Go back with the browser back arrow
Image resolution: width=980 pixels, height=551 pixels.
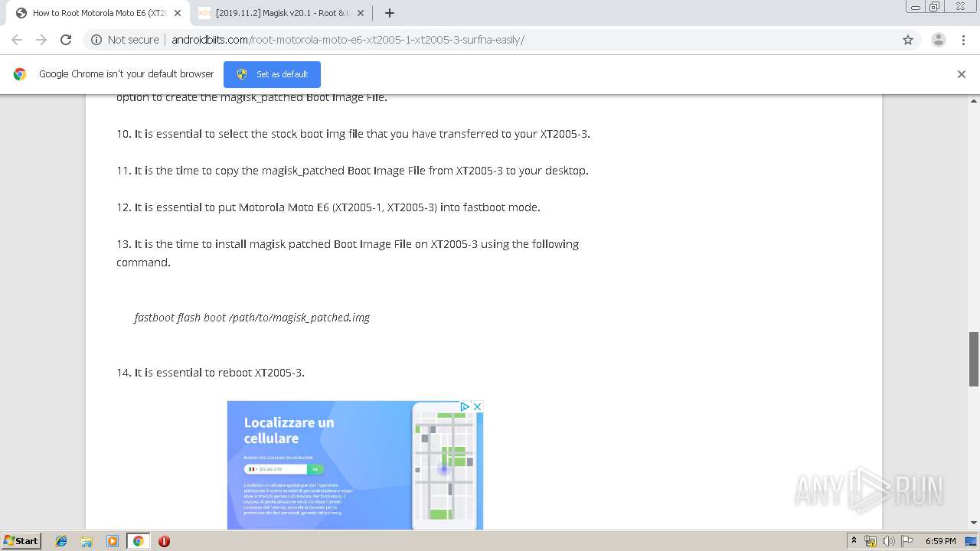pos(17,40)
